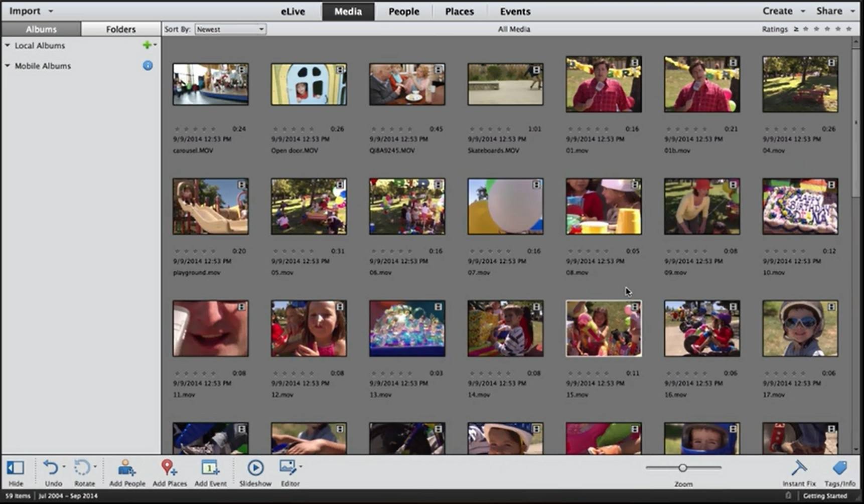Switch to the Events tab
This screenshot has width=864, height=504.
pyautogui.click(x=515, y=12)
